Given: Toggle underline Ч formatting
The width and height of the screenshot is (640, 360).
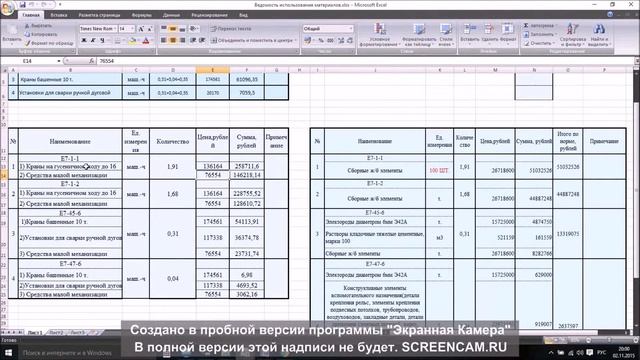Looking at the screenshot, I should (102, 40).
